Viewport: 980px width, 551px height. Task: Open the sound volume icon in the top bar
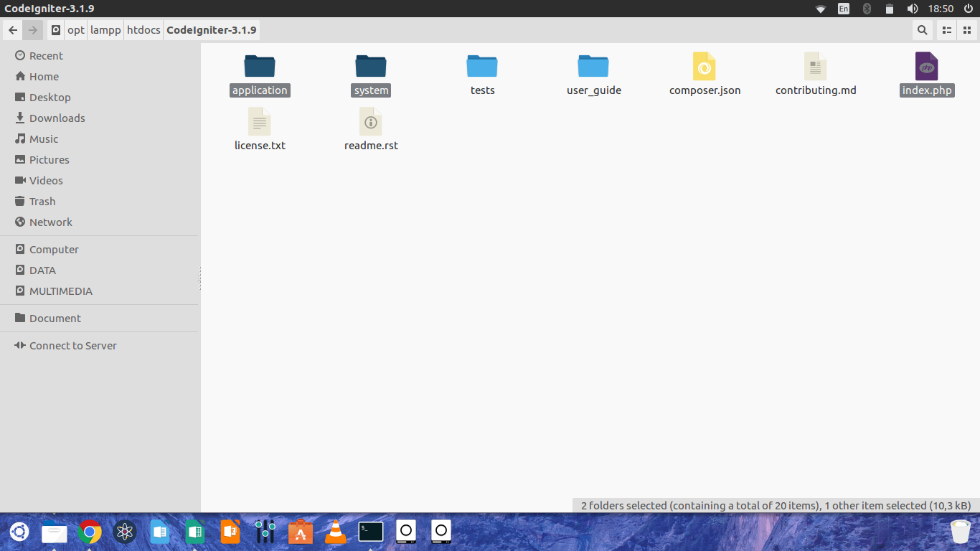tap(913, 9)
